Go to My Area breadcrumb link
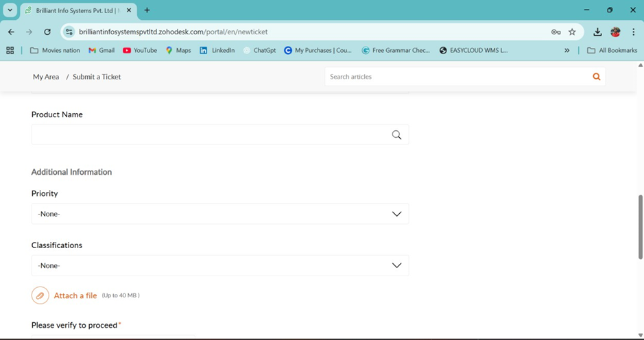 (x=46, y=77)
